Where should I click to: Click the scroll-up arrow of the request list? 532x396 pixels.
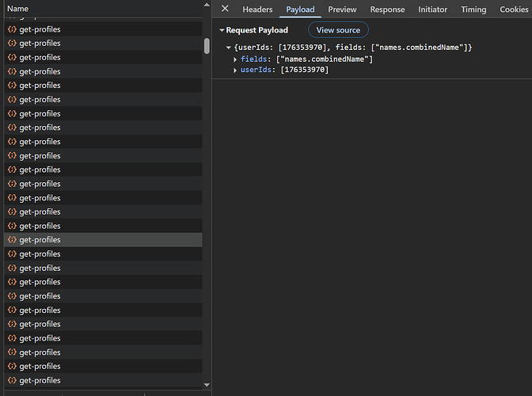pyautogui.click(x=207, y=5)
